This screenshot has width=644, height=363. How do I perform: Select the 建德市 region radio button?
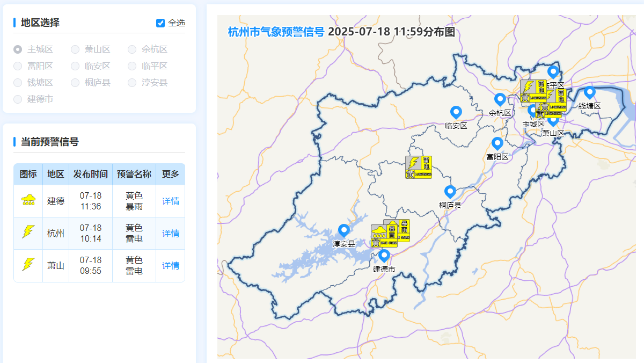(x=18, y=99)
